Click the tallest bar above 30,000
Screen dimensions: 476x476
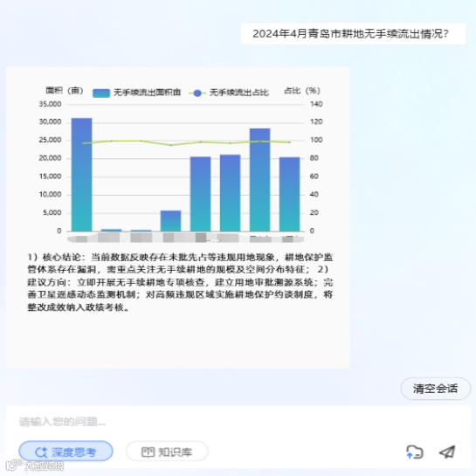tap(81, 175)
